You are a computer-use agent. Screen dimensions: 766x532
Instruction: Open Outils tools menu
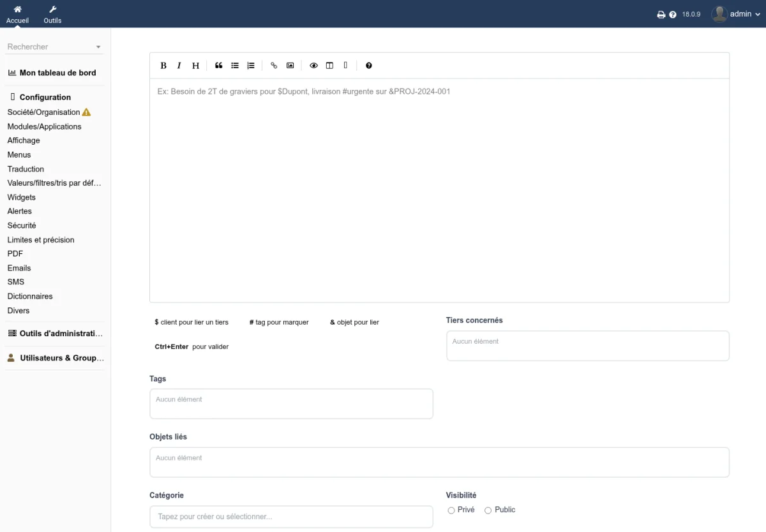52,14
